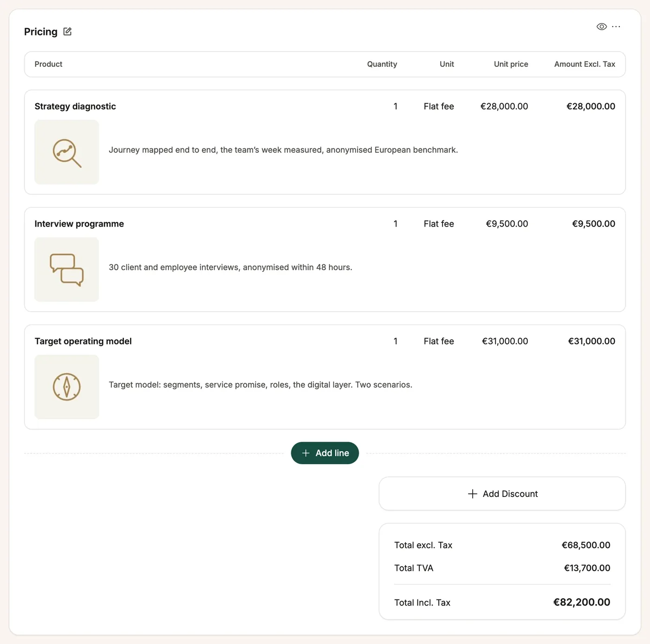Click the quantity 1 in Strategy diagnostic row
The image size is (650, 644).
coord(396,106)
